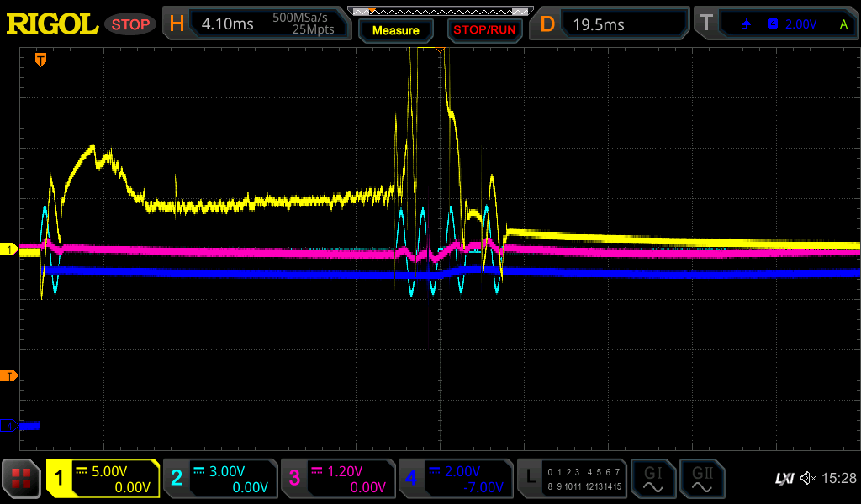Click the channel 1 ground reference marker
The width and height of the screenshot is (861, 504).
(9, 249)
